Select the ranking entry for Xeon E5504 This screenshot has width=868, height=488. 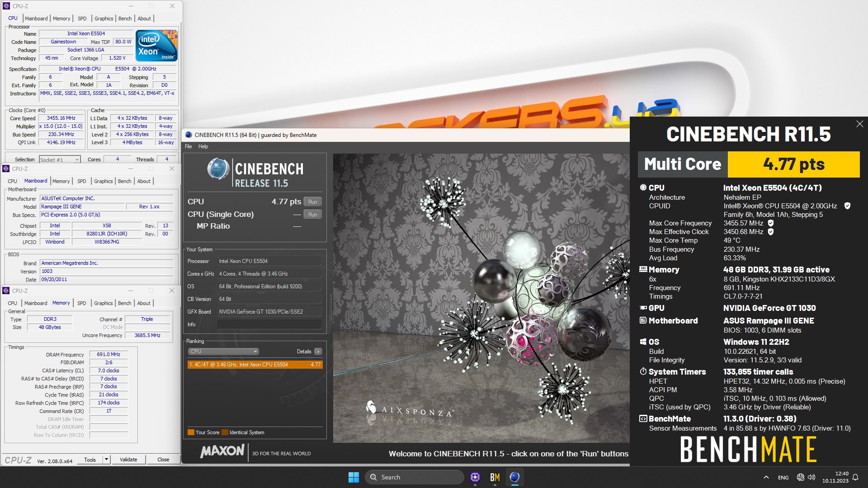pos(255,365)
